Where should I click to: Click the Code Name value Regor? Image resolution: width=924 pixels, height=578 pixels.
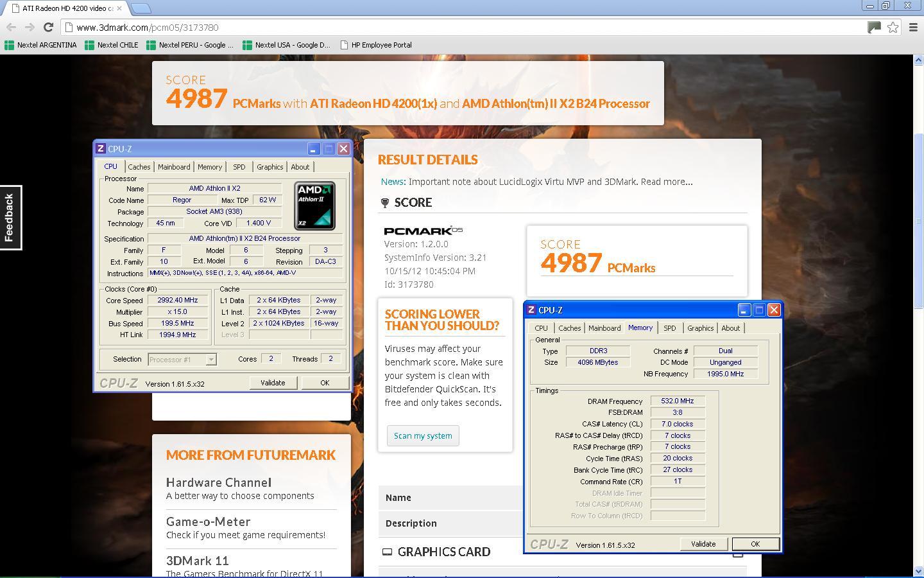(182, 200)
